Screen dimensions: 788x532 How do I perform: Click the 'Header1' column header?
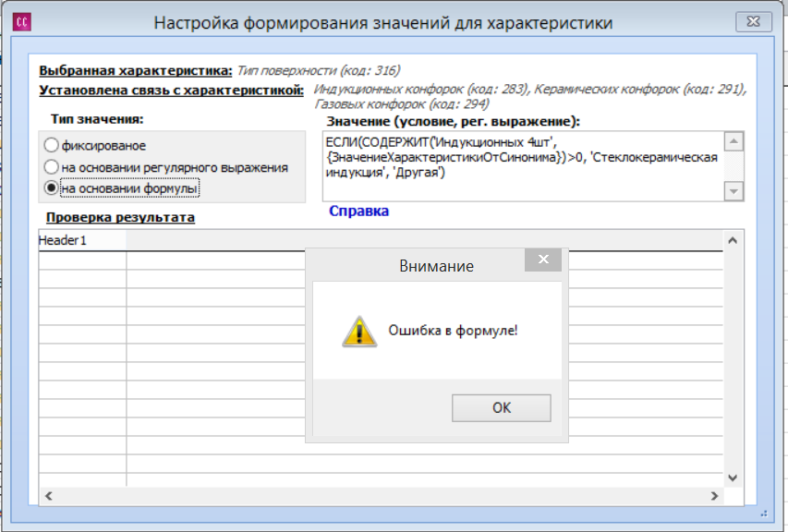(82, 240)
